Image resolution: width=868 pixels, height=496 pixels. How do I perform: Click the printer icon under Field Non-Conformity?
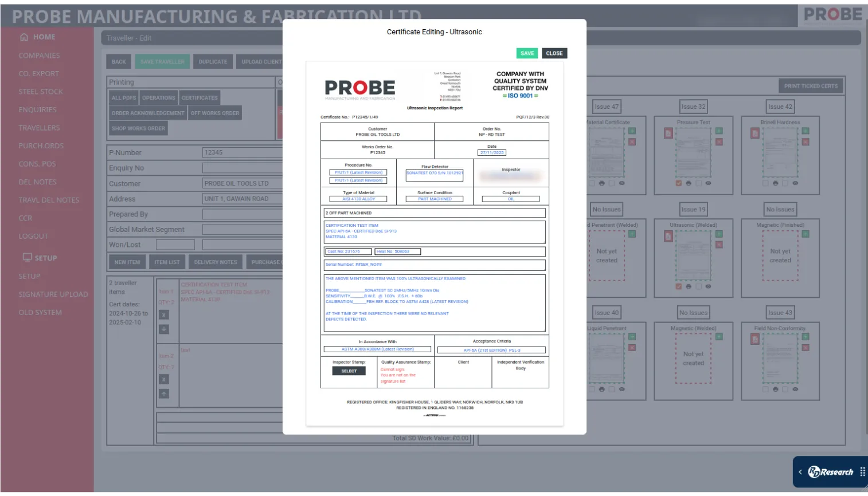click(x=775, y=389)
